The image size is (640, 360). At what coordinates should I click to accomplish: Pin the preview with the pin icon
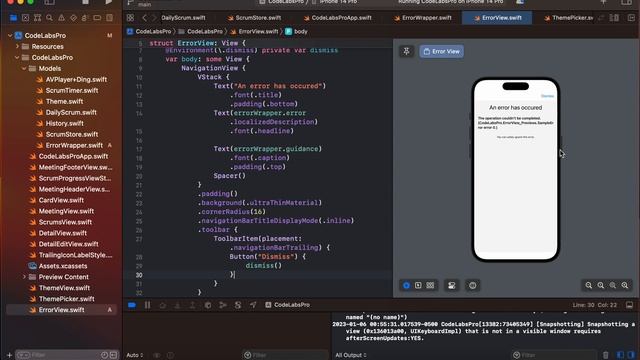407,51
